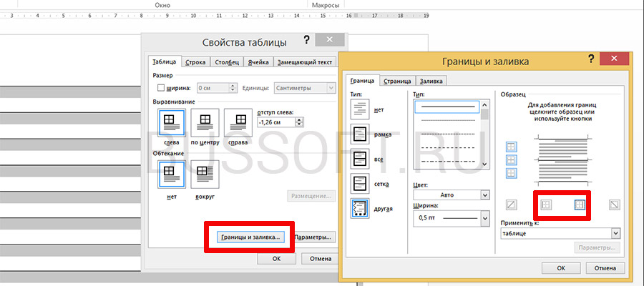The width and height of the screenshot is (644, 286).
Task: Select left table alignment icon
Action: [170, 122]
